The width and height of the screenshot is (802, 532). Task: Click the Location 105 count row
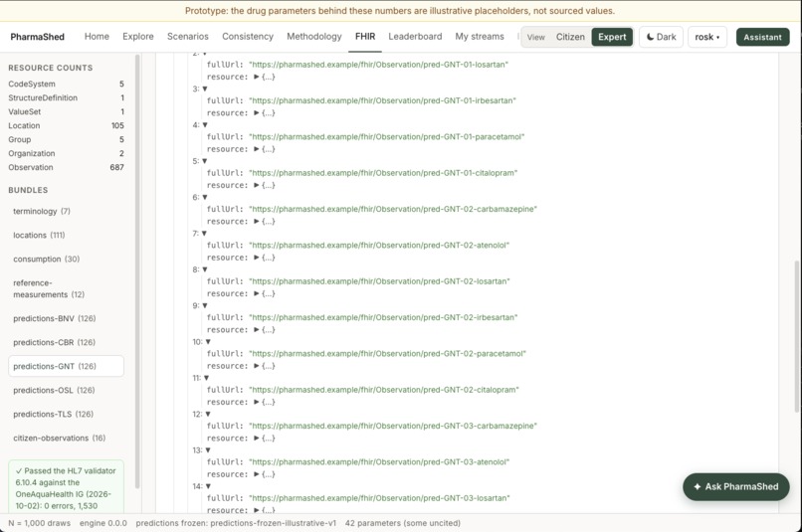click(66, 125)
